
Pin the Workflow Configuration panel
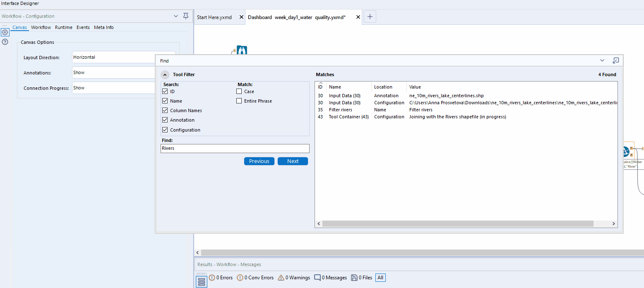pyautogui.click(x=186, y=16)
